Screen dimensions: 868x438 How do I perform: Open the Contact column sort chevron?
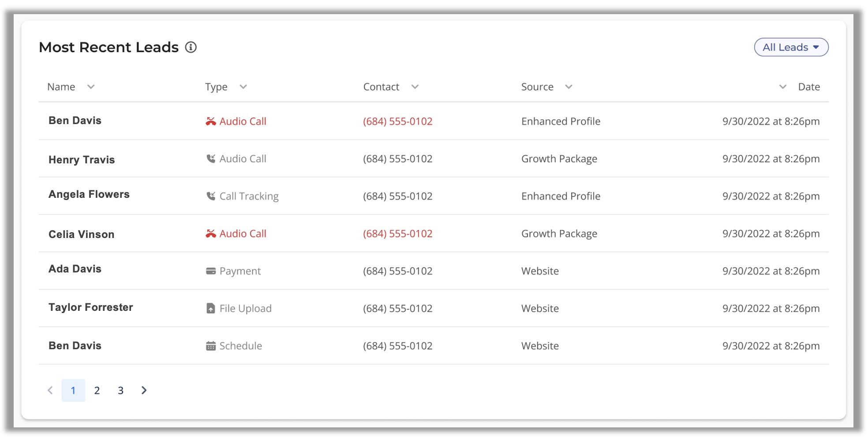pos(415,87)
